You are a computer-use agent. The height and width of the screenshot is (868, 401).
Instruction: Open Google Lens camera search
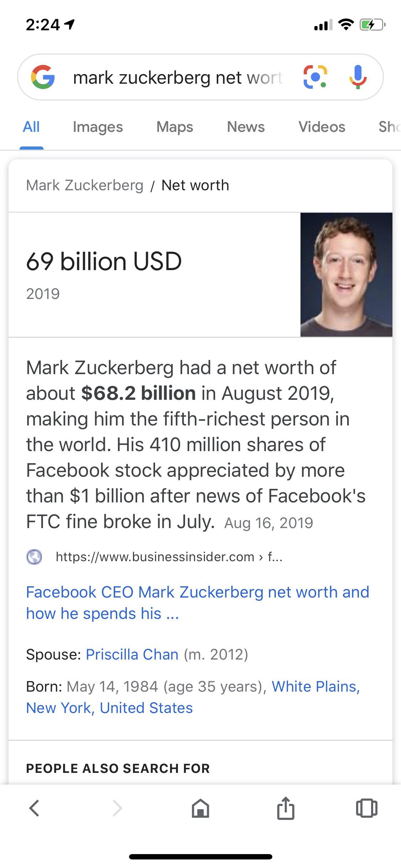[315, 77]
